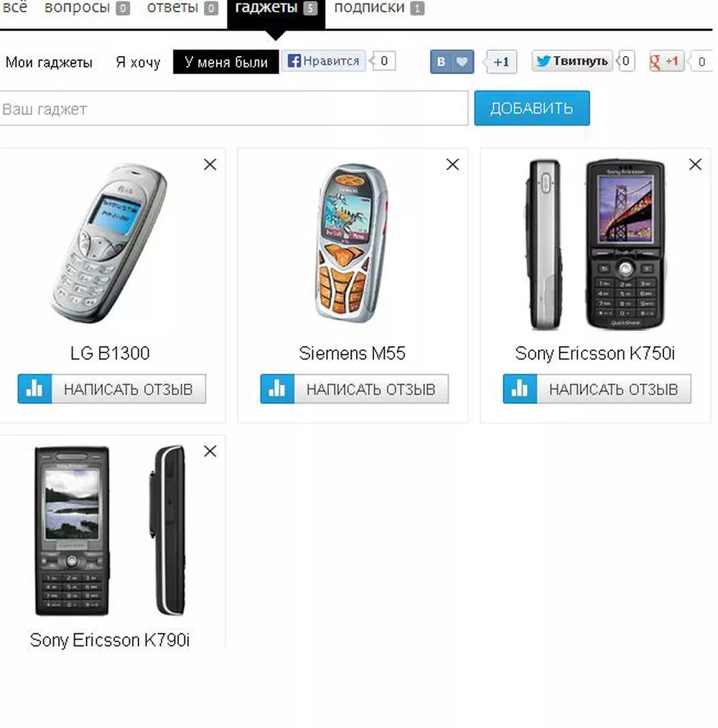
Task: Click the ДОБАВИТЬ button
Action: click(532, 108)
